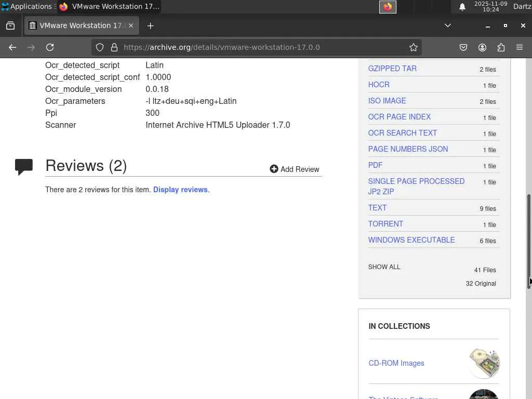Open the CD-ROM Images collection link
532x399 pixels.
tap(396, 363)
